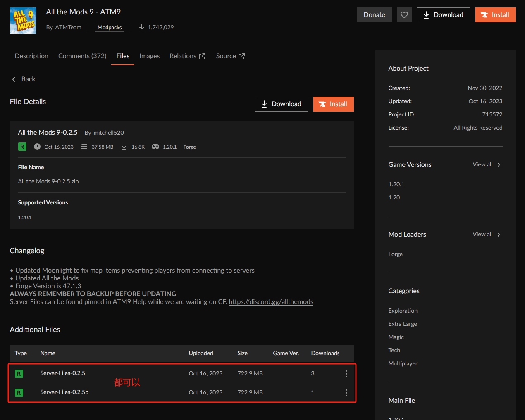
Task: Open the Source external link tab
Action: click(230, 56)
